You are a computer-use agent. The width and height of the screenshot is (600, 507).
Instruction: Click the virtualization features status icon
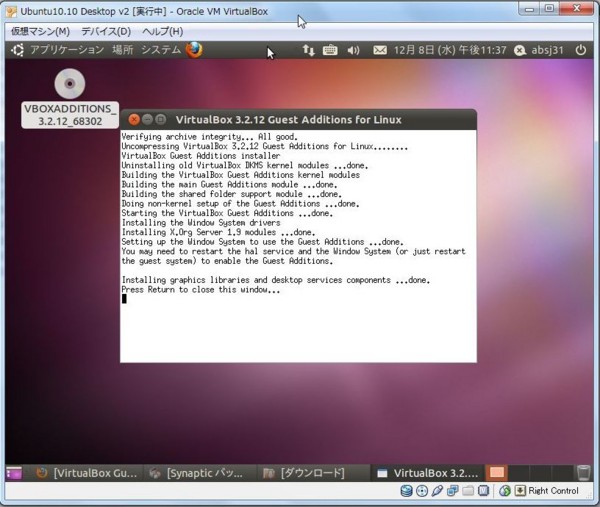tap(483, 491)
